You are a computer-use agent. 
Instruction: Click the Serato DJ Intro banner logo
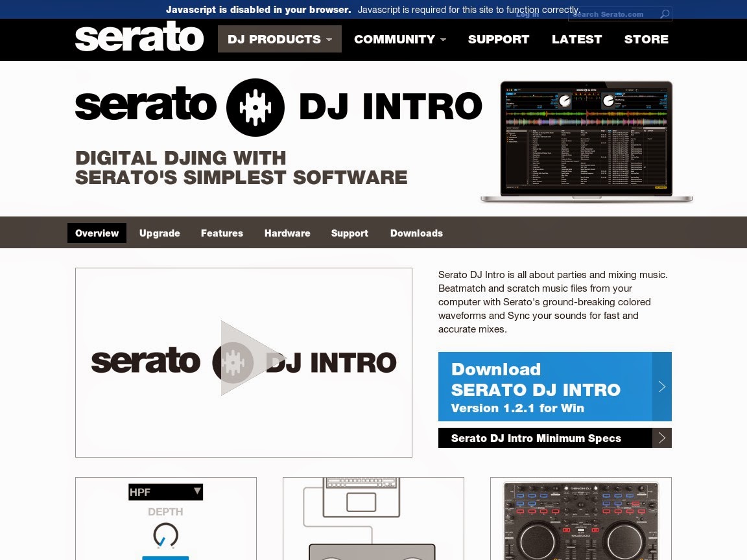pos(279,107)
